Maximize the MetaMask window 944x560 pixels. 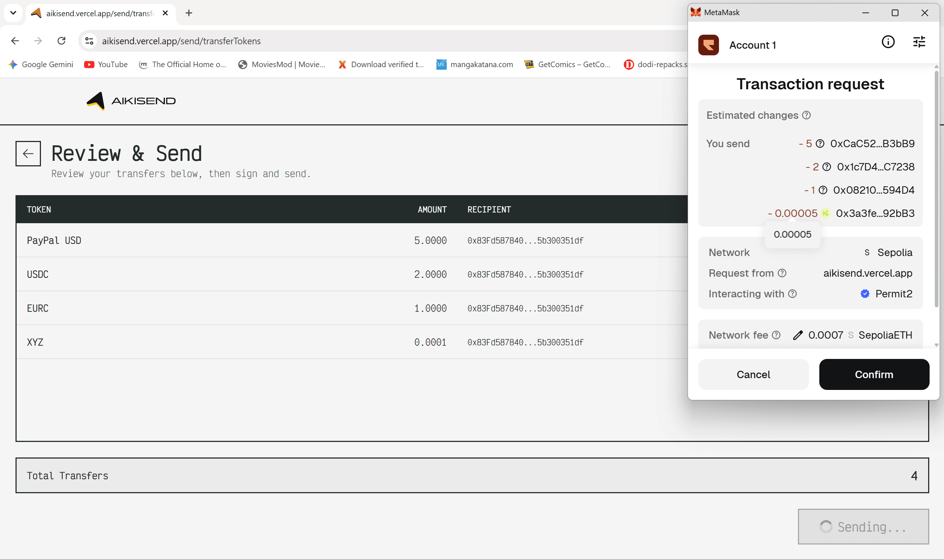point(895,13)
